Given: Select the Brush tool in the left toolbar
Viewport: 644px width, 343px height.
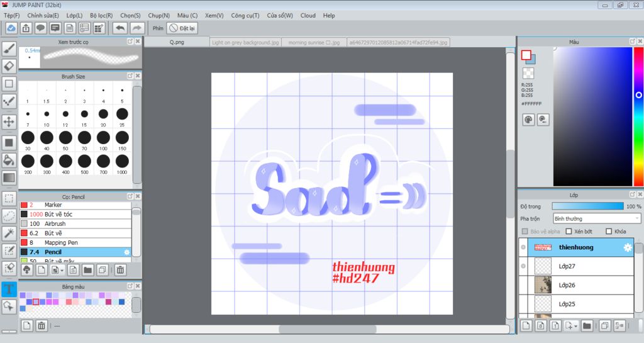Looking at the screenshot, I should tap(9, 49).
